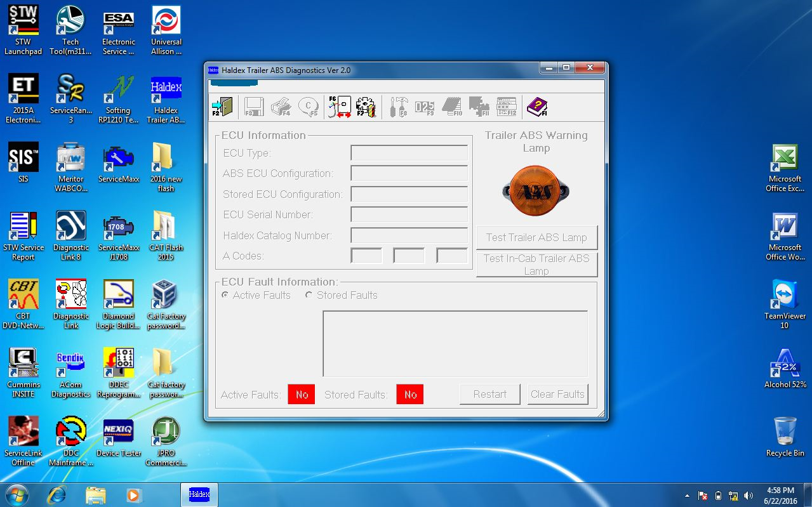Screen dimensions: 812x507
Task: Open Meritor WABCO desktop shortcut
Action: pyautogui.click(x=70, y=168)
